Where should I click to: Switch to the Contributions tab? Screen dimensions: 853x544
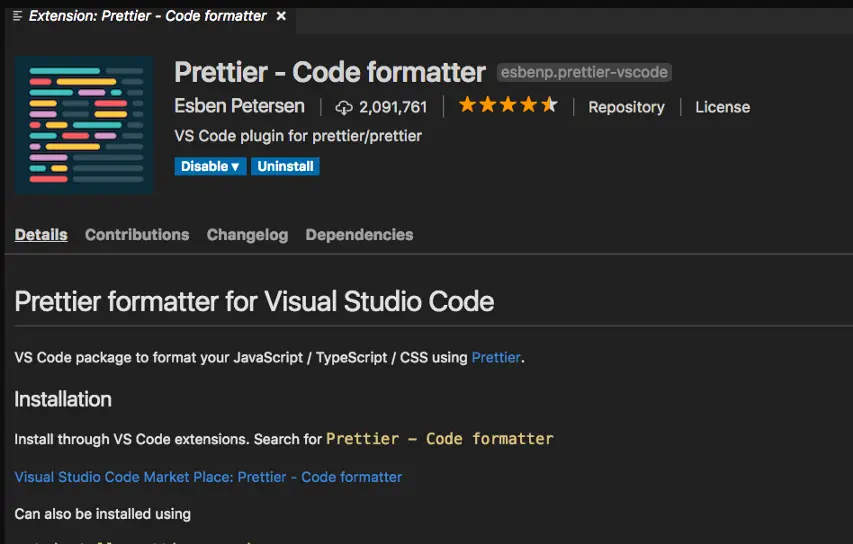click(x=137, y=234)
